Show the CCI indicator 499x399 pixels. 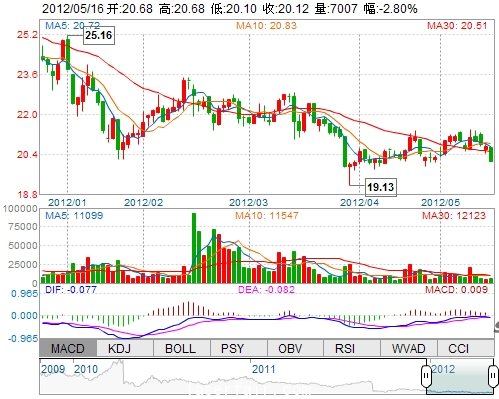465,349
